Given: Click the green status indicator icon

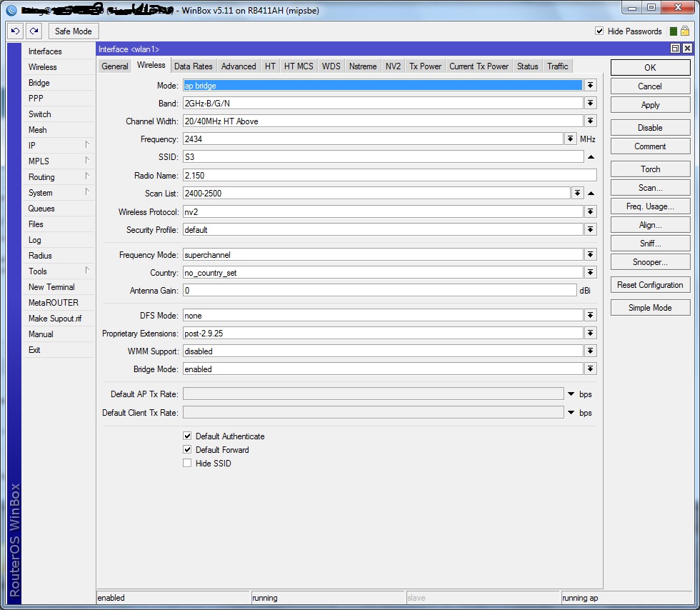Looking at the screenshot, I should (x=673, y=31).
